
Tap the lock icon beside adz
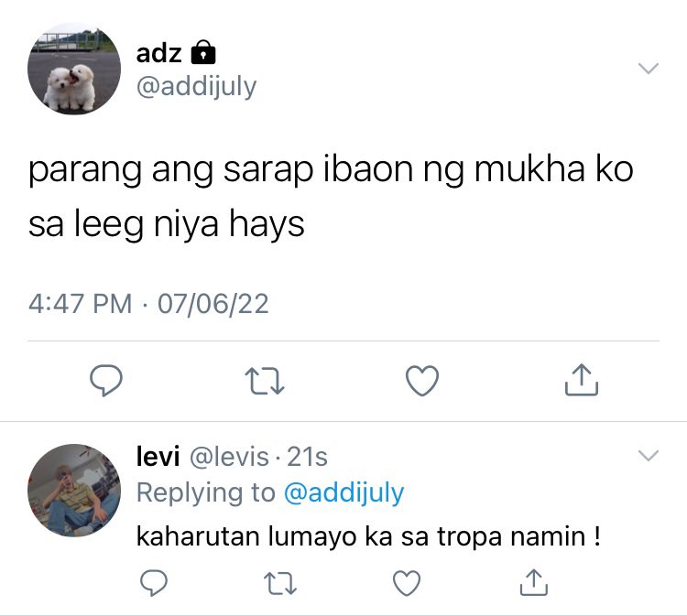(203, 53)
